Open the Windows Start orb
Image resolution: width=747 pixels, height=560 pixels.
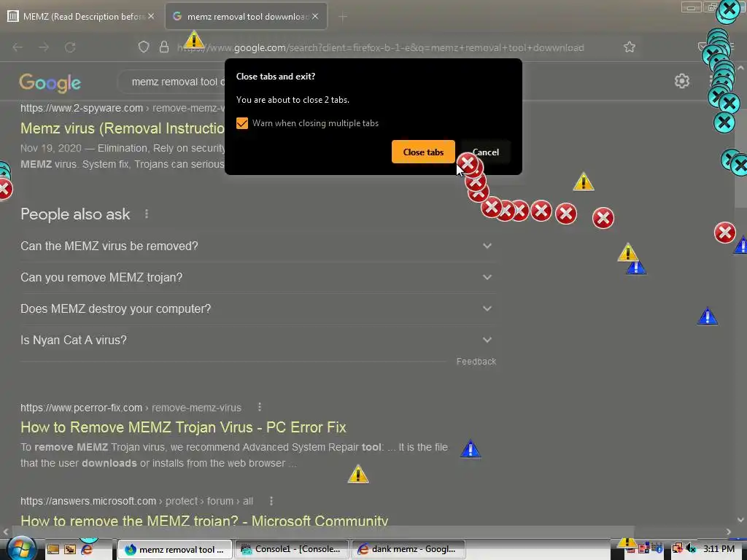(x=20, y=548)
